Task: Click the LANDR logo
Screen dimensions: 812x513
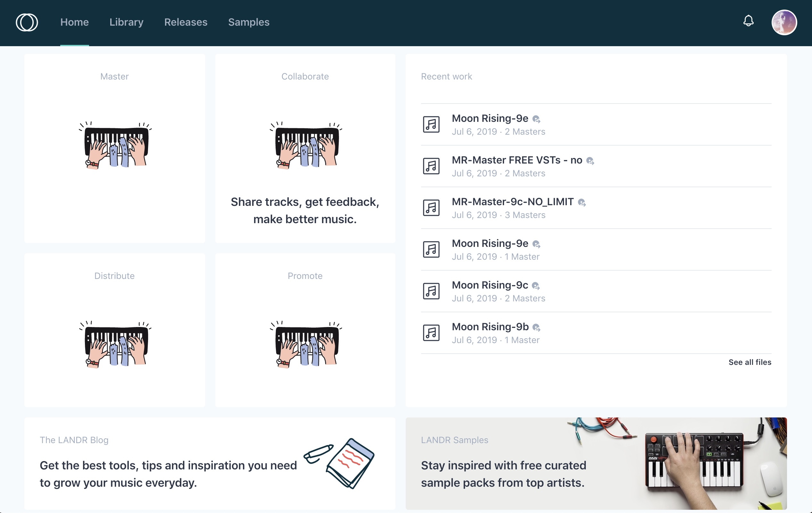Action: point(27,22)
